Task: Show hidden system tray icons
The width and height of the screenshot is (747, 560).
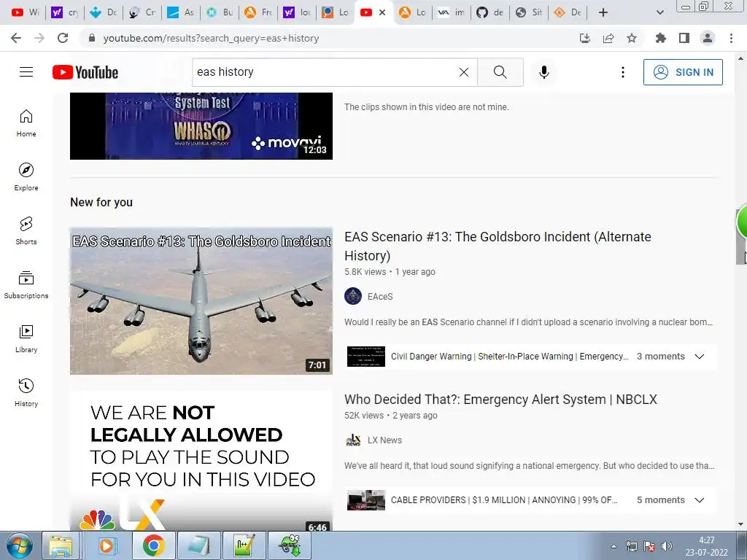Action: tap(614, 546)
